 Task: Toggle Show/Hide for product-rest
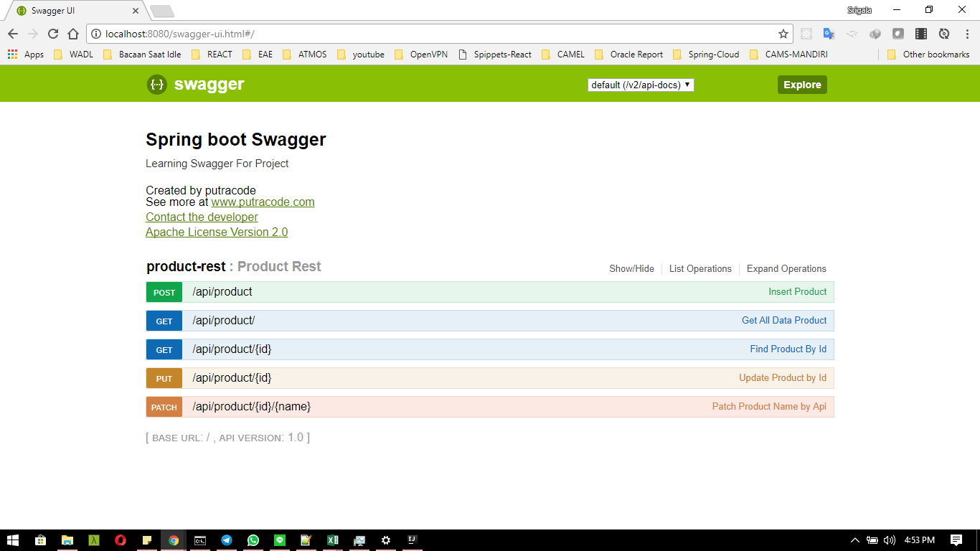631,269
